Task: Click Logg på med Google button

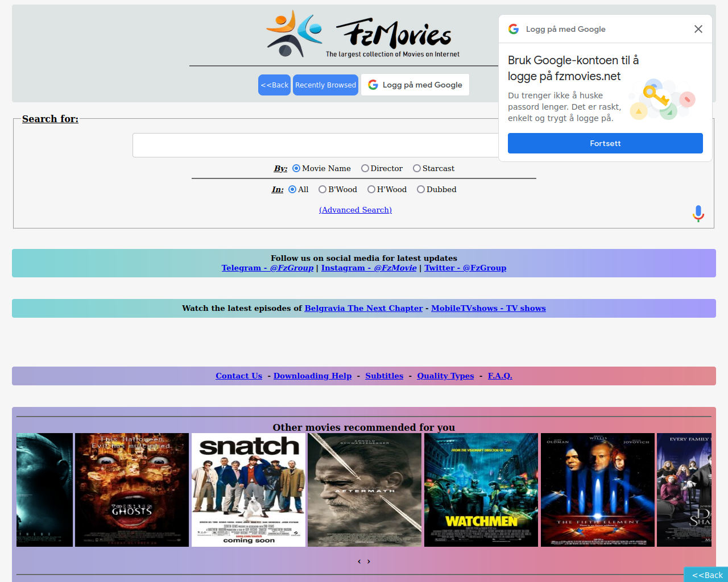Action: 415,85
